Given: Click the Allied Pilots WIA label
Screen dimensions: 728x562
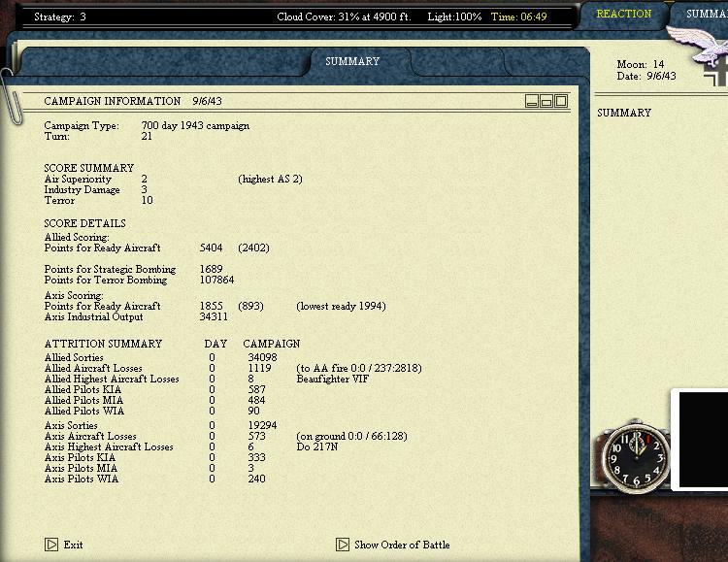Looking at the screenshot, I should [x=84, y=411].
